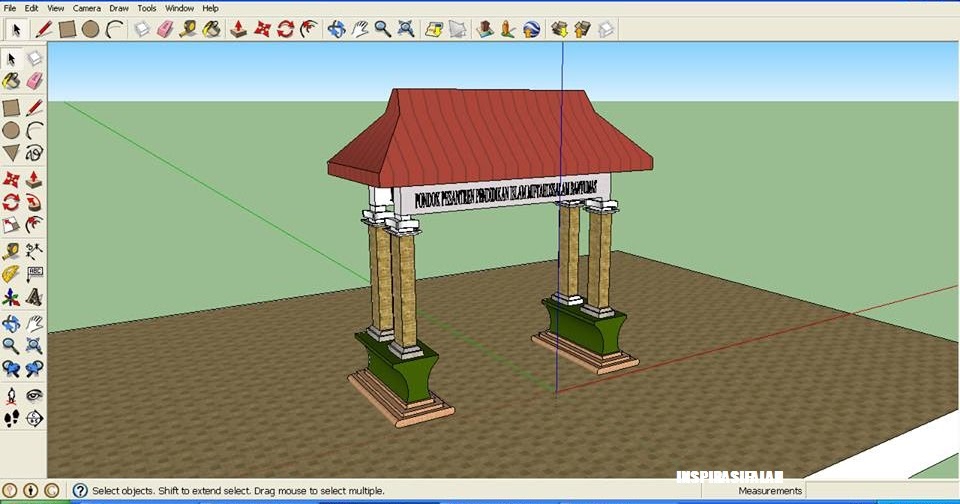960x504 pixels.
Task: Click Make Component in the left tool set
Action: [x=34, y=58]
